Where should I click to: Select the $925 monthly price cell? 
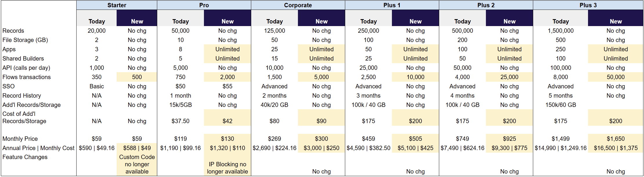509,139
